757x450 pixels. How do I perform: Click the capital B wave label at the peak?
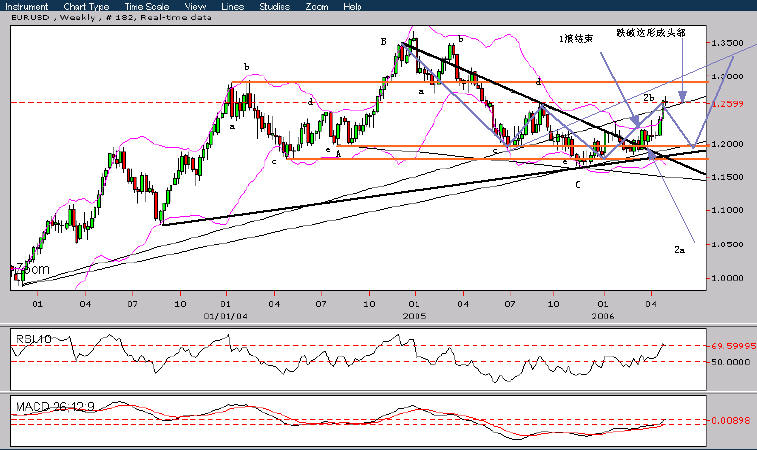point(383,42)
